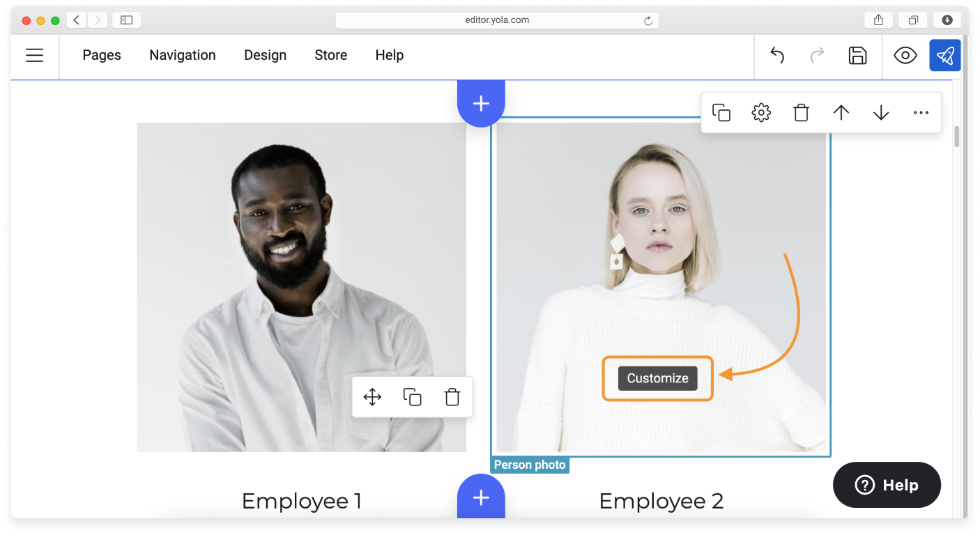Preview the website with the eye icon
The width and height of the screenshot is (980, 535).
[x=905, y=55]
